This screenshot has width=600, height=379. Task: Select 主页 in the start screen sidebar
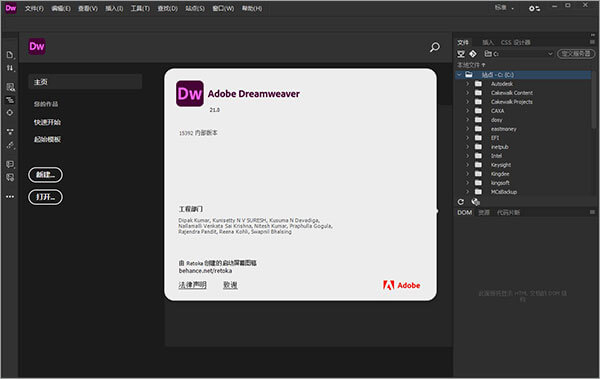(85, 82)
